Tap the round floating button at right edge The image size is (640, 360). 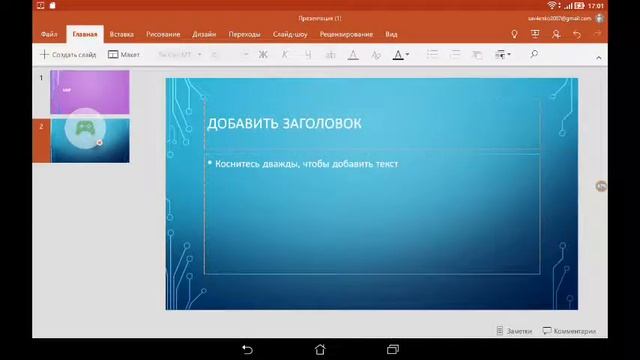coord(601,186)
